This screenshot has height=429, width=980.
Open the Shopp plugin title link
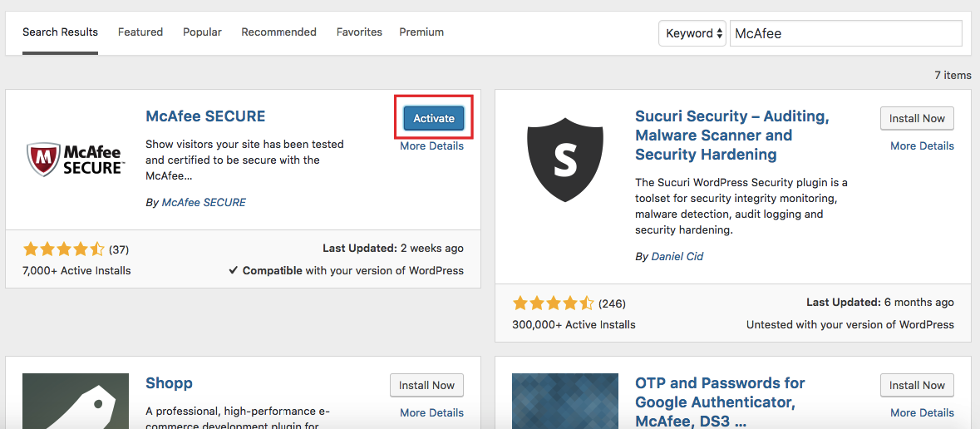[169, 383]
